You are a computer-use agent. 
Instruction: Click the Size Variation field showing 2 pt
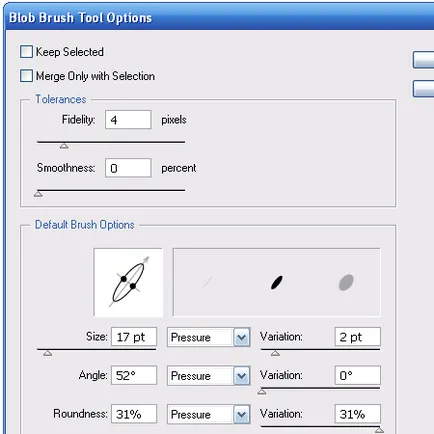(x=358, y=337)
